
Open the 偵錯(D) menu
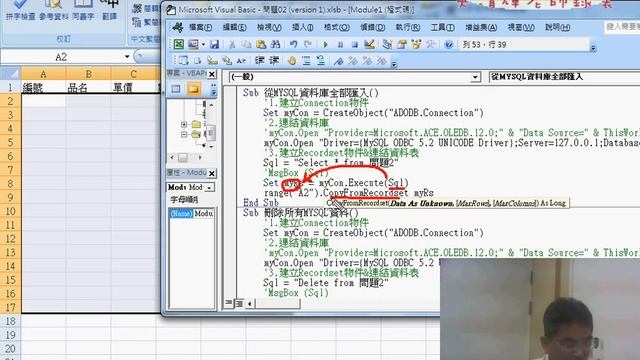pyautogui.click(x=373, y=27)
